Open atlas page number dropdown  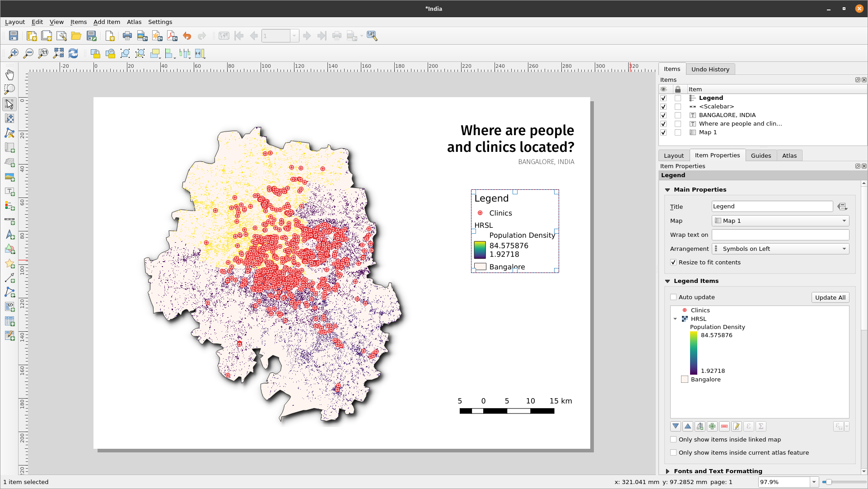coord(294,36)
